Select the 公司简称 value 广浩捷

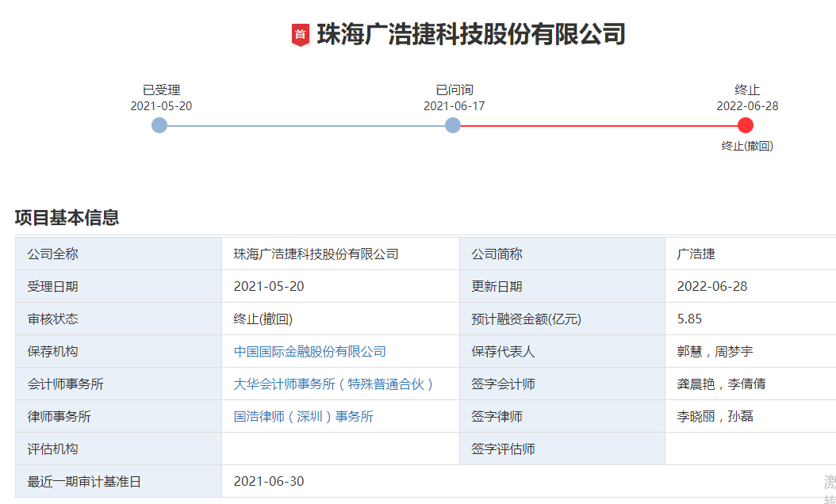point(696,254)
